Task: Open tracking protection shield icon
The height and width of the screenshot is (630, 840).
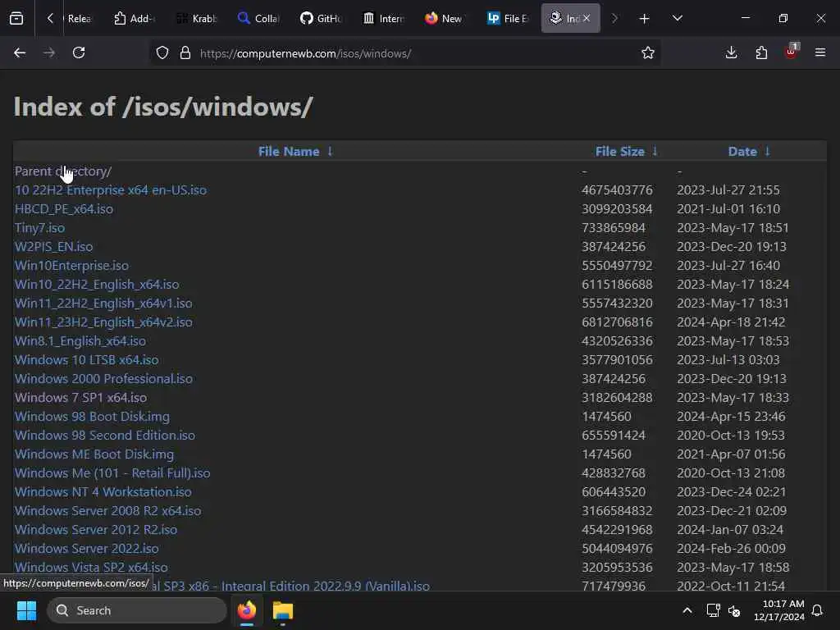Action: coord(162,52)
